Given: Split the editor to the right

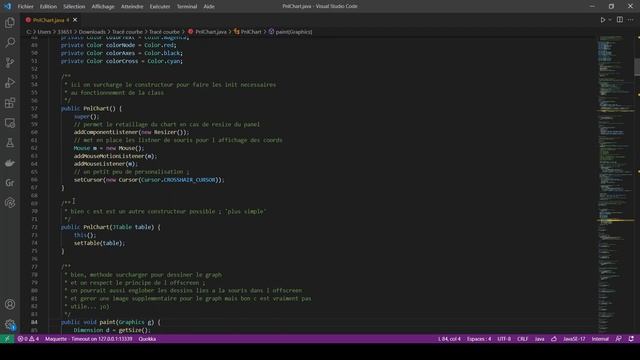Looking at the screenshot, I should [x=620, y=20].
